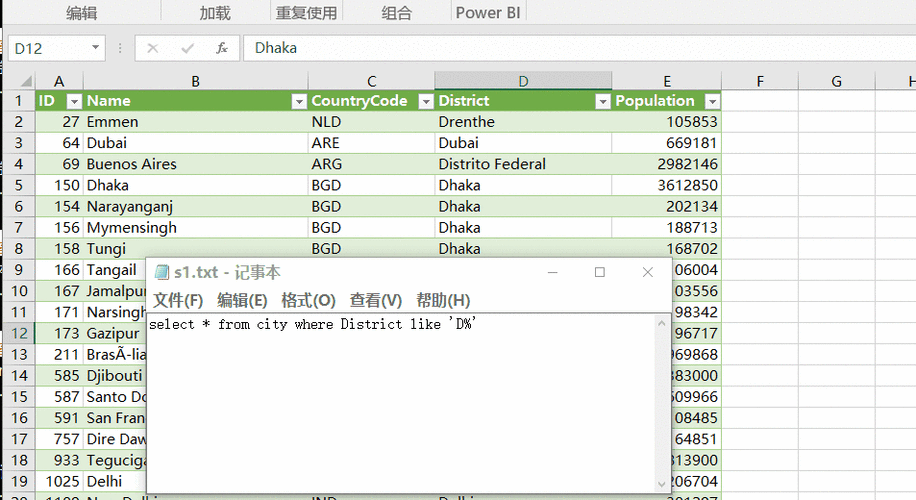Click the Gazipur name cell
Image resolution: width=916 pixels, height=500 pixels.
114,333
